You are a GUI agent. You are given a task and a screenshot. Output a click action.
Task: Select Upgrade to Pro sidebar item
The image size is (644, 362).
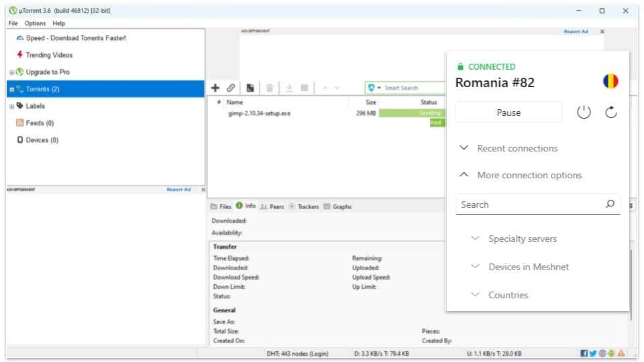click(48, 72)
